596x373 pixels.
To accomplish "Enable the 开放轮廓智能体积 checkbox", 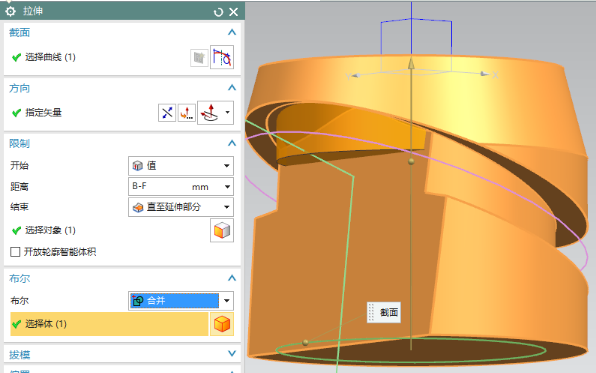I will (x=15, y=252).
